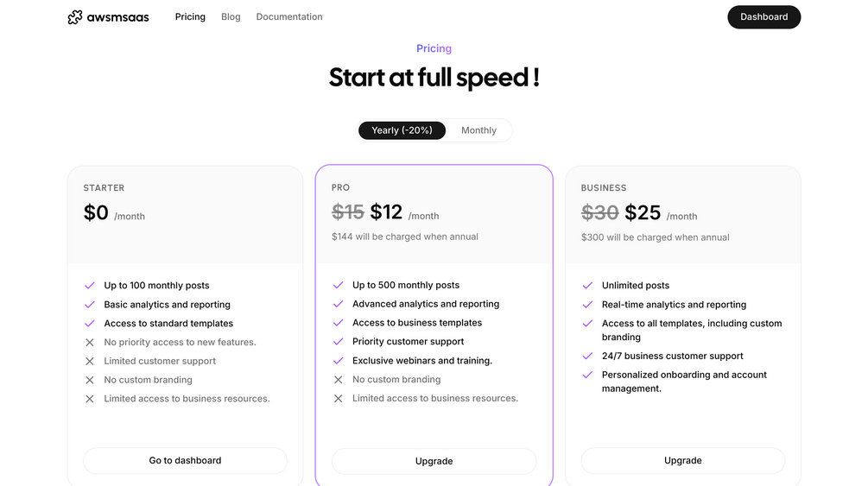Click X icon beside Limited customer support
This screenshot has width=868, height=486.
(x=90, y=362)
